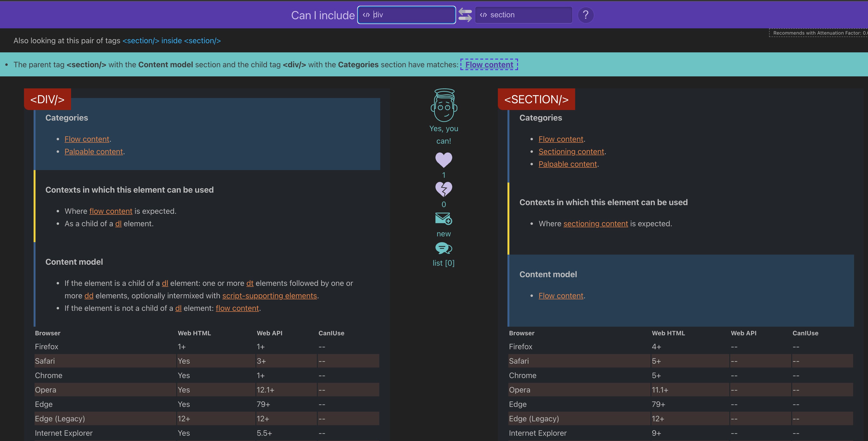Click the Attenuation Factor recommendation badge
The width and height of the screenshot is (868, 441).
[819, 33]
